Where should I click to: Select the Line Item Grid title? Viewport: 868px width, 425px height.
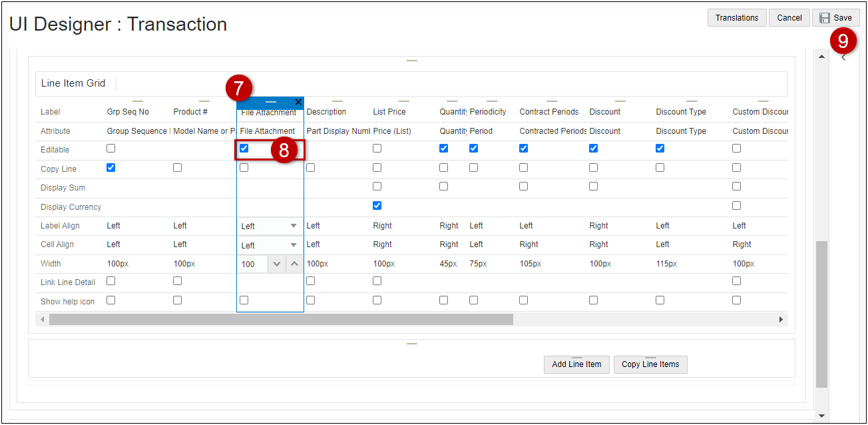(73, 83)
